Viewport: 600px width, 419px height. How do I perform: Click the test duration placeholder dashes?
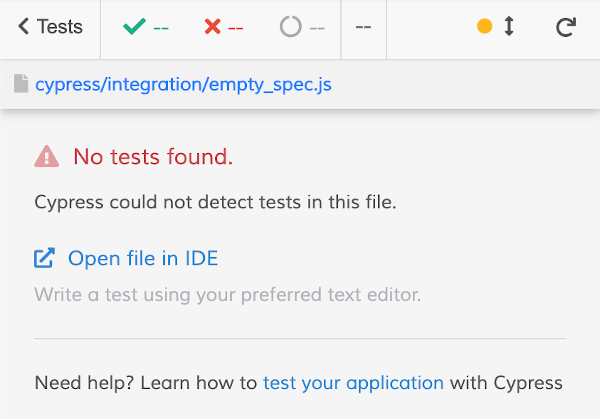[363, 27]
